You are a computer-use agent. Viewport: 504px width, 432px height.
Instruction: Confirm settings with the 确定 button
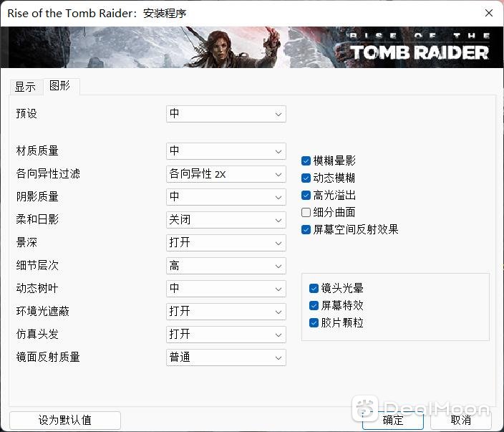(x=393, y=420)
